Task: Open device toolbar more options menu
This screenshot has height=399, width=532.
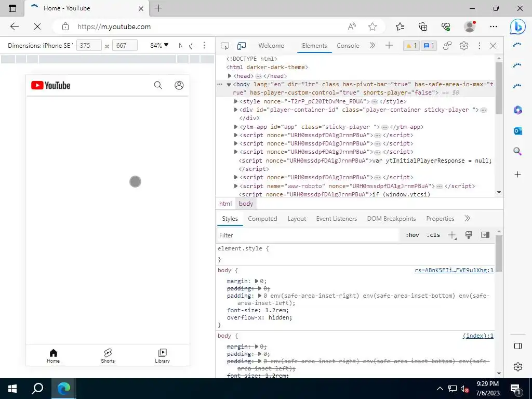Action: 204,46
